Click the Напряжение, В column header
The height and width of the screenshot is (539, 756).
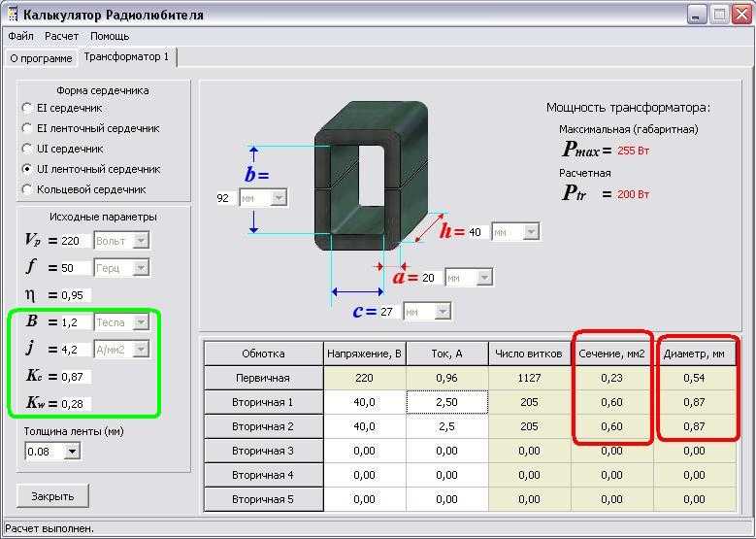(365, 354)
